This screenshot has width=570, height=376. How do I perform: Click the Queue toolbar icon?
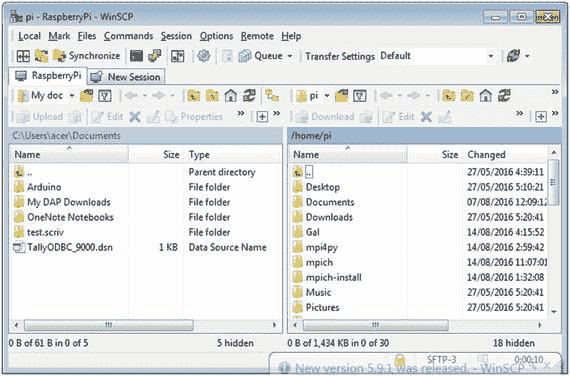point(260,56)
